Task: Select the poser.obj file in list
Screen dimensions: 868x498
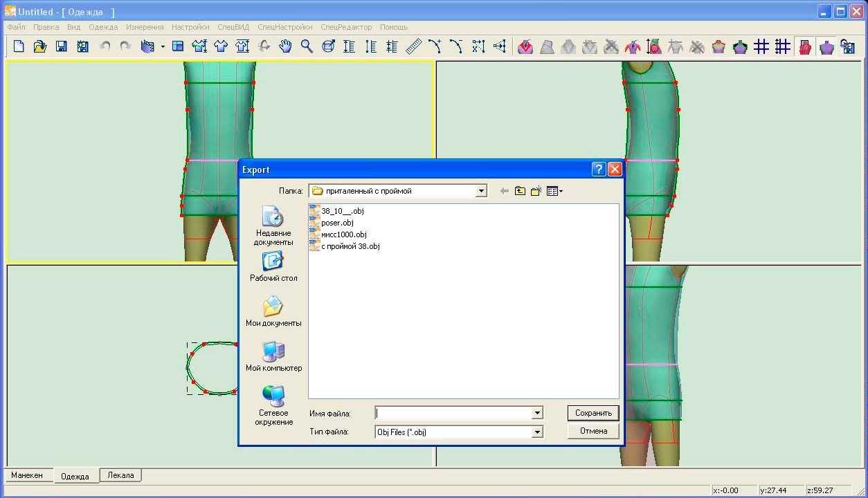Action: pos(337,223)
